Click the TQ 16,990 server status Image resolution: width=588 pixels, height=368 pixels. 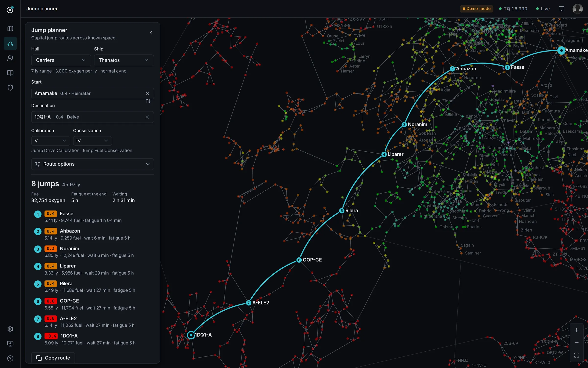pos(513,9)
